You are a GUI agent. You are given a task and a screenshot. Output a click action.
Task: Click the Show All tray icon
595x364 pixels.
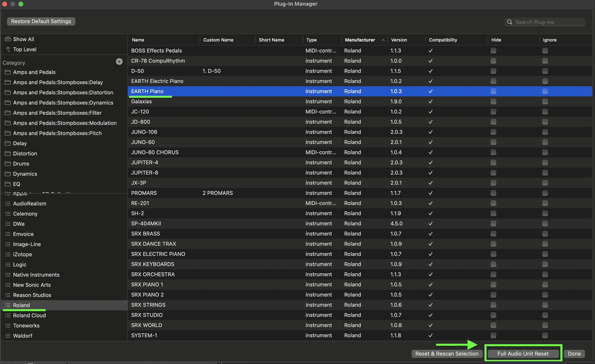pyautogui.click(x=8, y=39)
